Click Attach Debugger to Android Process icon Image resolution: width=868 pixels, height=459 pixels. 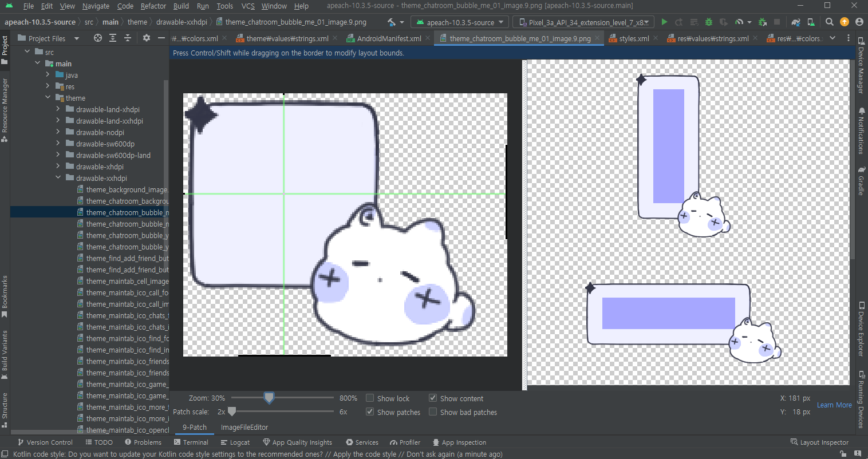point(762,22)
